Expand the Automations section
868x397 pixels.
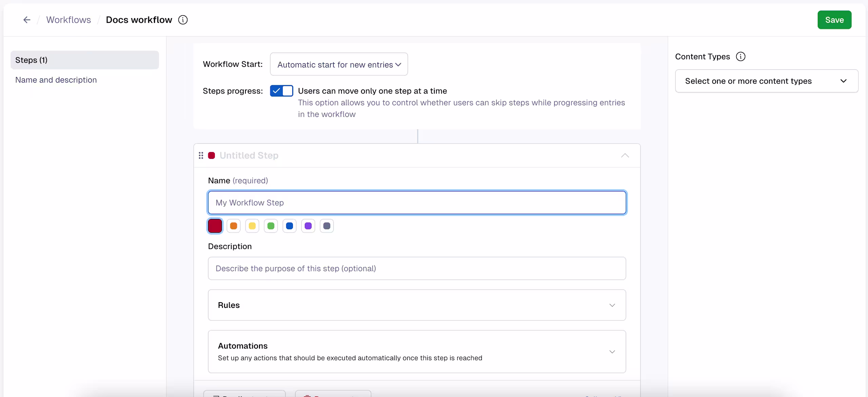[417, 352]
